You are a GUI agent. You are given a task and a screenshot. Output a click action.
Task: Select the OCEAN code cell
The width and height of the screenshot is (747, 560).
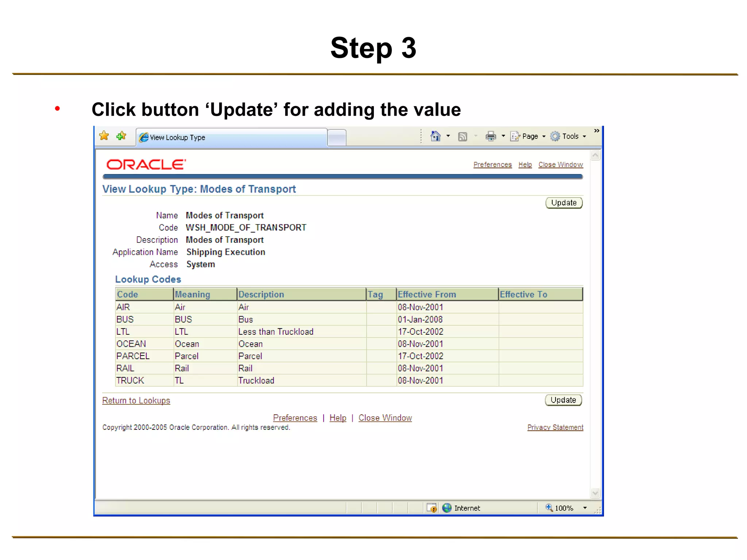(144, 344)
